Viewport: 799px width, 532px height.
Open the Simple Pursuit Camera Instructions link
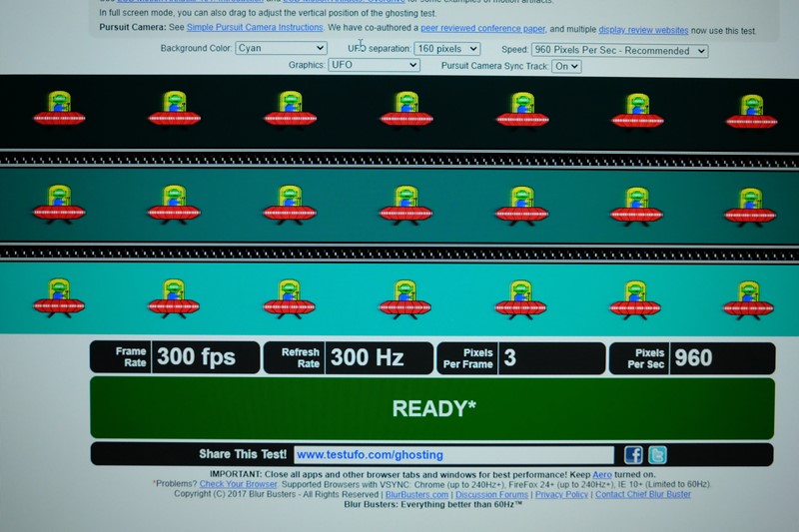(256, 29)
